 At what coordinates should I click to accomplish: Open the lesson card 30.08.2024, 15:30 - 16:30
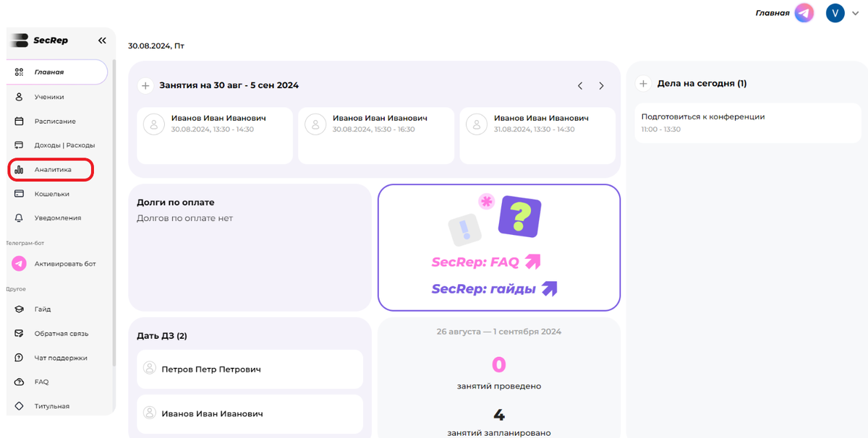[x=376, y=136]
